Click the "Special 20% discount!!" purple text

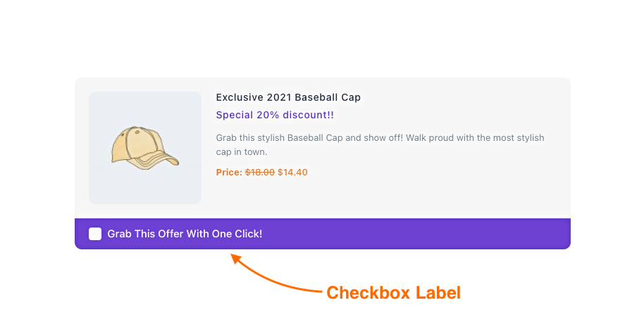pos(275,115)
